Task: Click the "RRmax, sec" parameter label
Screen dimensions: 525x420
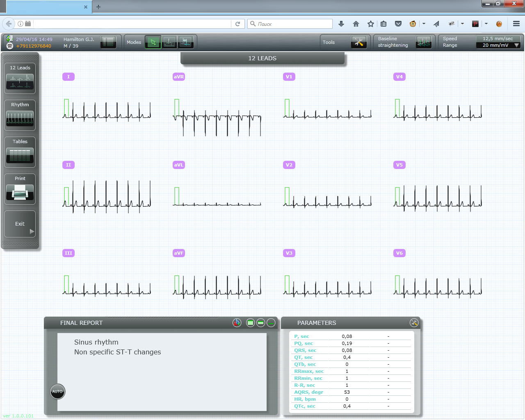Action: pyautogui.click(x=309, y=371)
